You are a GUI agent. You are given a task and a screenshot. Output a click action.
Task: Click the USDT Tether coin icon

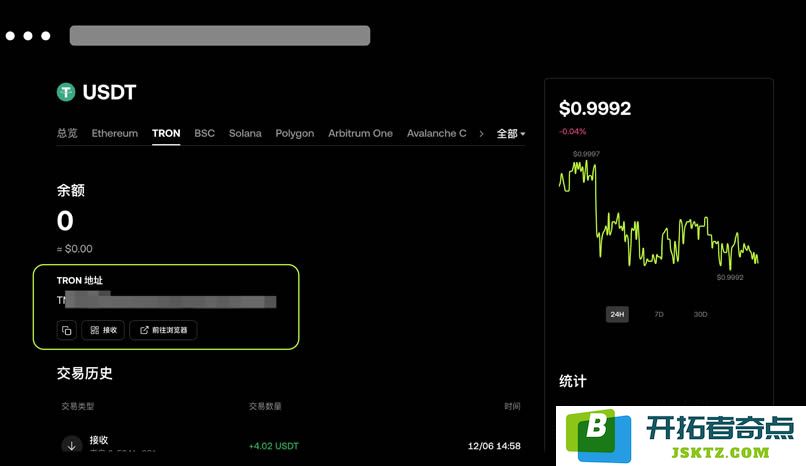click(66, 92)
